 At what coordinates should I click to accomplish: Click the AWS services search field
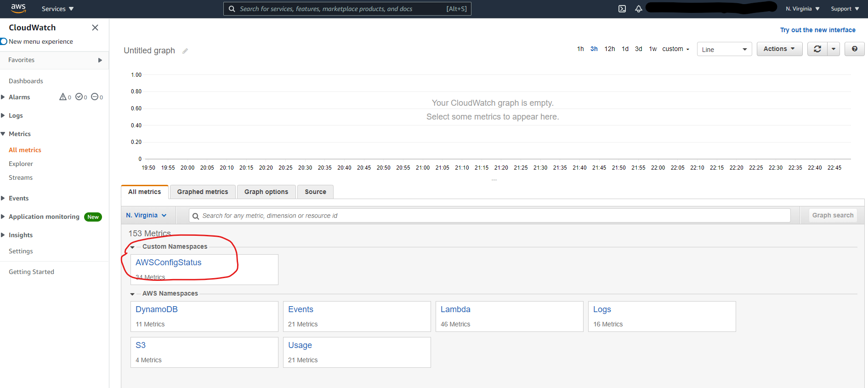coord(347,9)
